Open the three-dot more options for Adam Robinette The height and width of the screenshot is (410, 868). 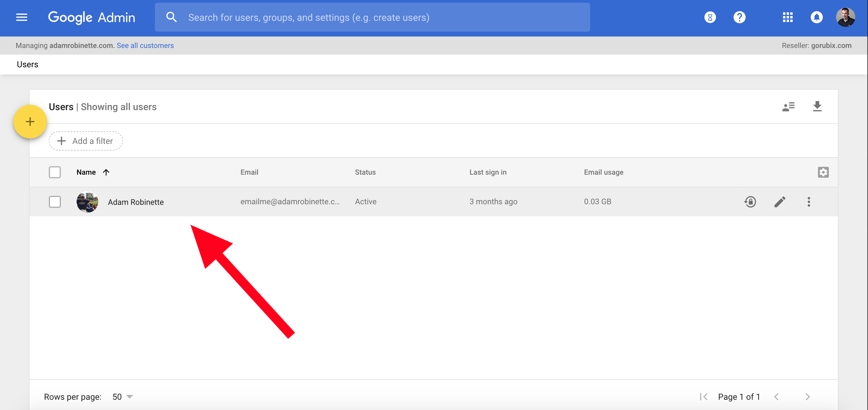tap(808, 202)
